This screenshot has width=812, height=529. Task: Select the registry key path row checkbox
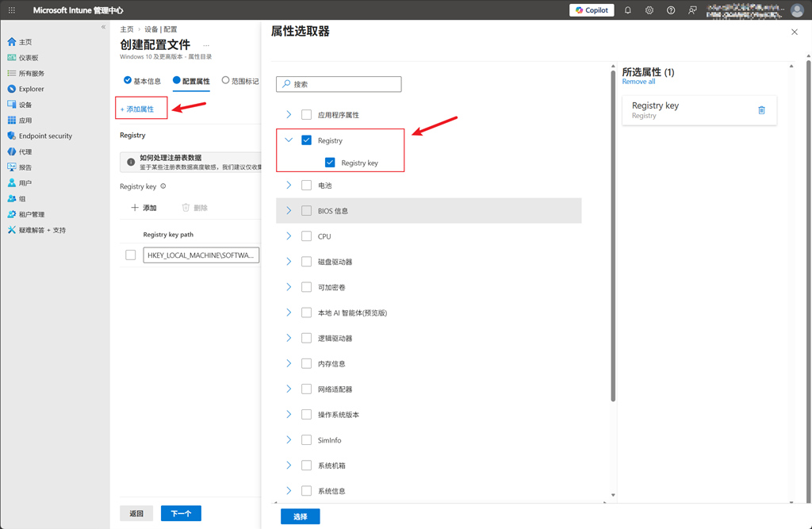pyautogui.click(x=131, y=255)
